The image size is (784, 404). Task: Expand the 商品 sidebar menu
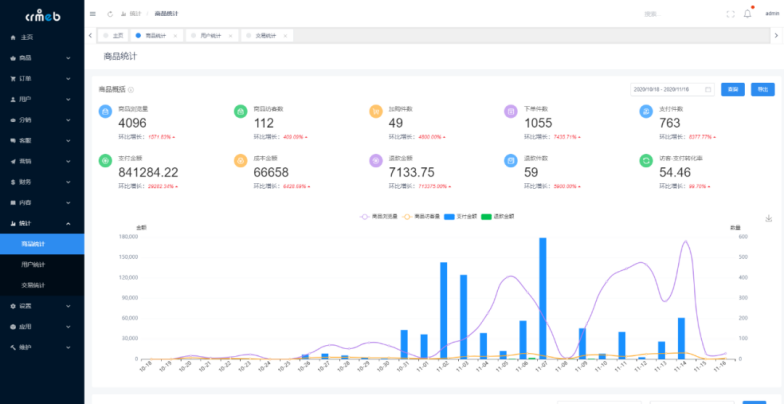point(42,58)
